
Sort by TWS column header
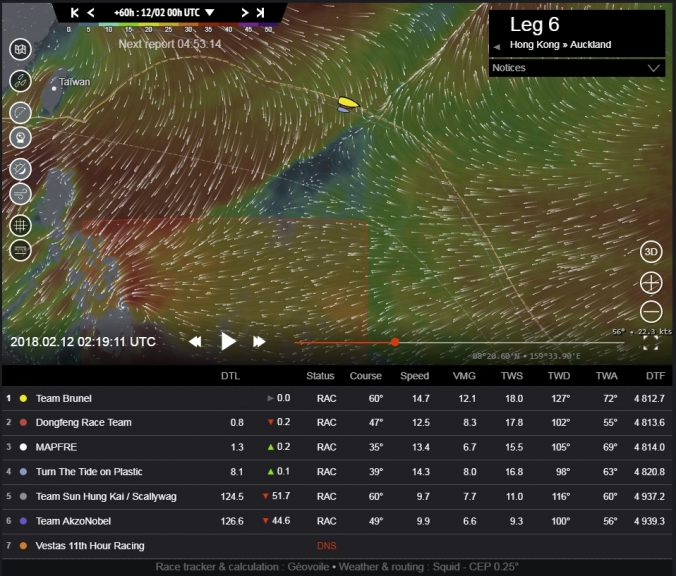[512, 376]
